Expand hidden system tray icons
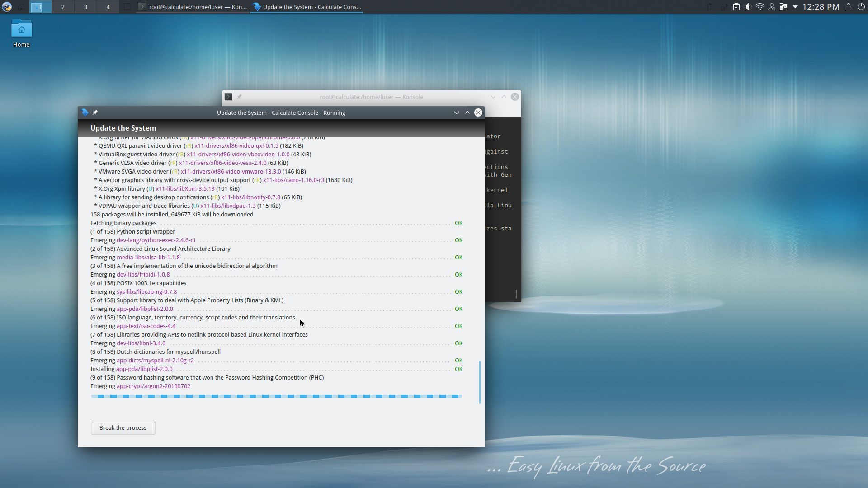The image size is (868, 488). (795, 7)
